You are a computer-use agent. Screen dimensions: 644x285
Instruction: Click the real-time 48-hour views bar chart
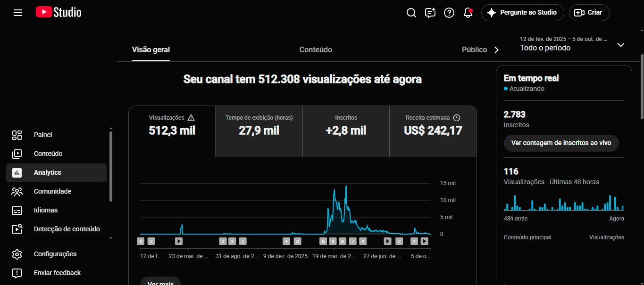coord(564,202)
